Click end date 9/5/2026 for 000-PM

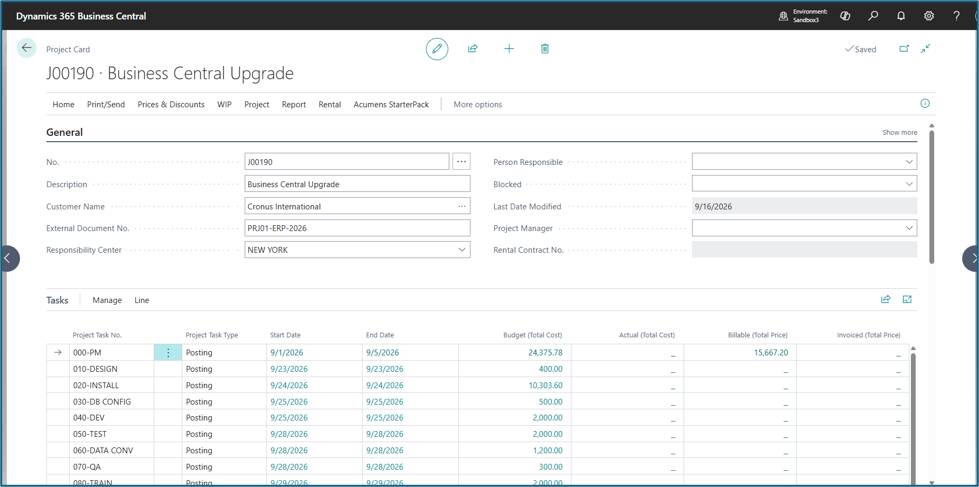click(382, 353)
